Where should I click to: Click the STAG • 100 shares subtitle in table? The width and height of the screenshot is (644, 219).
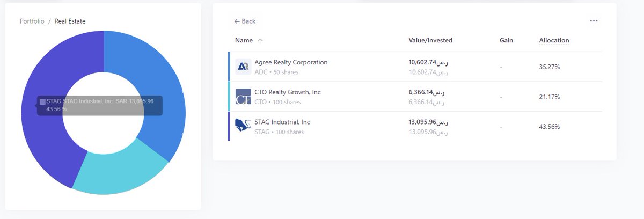(x=279, y=132)
